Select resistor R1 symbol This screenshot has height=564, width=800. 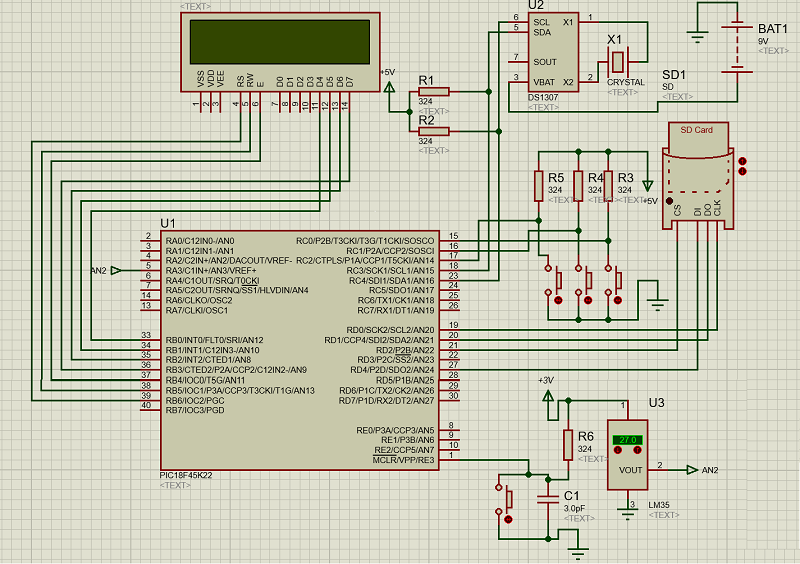pyautogui.click(x=433, y=92)
